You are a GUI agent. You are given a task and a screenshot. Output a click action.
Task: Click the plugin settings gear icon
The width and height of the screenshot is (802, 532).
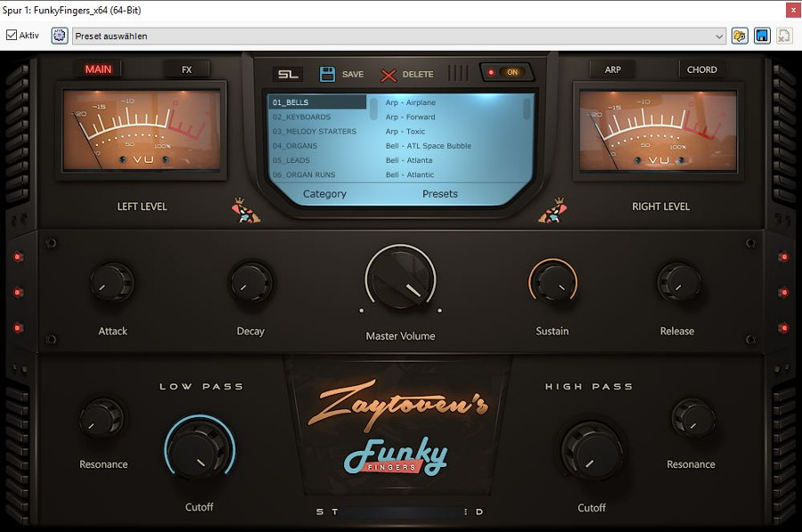click(x=60, y=36)
